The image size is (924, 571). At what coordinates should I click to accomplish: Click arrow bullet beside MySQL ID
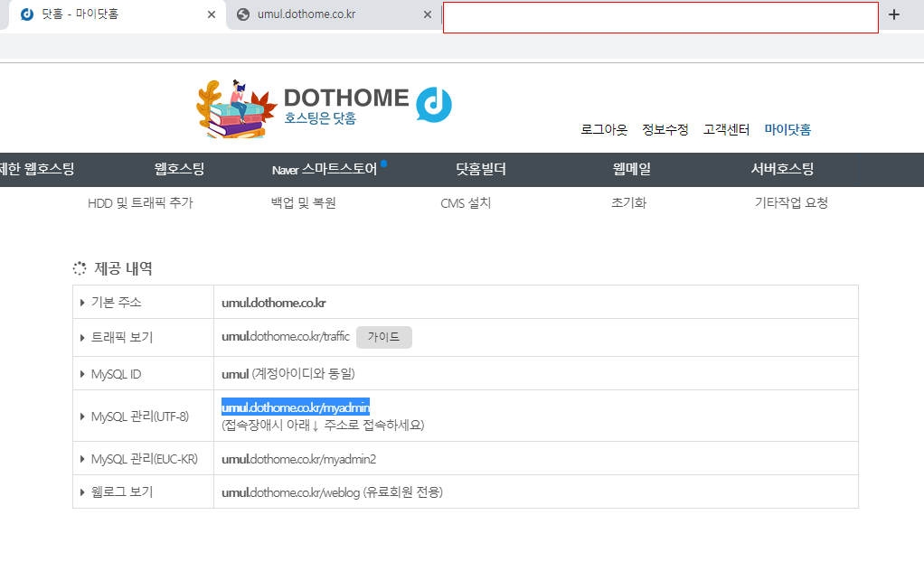(x=82, y=374)
